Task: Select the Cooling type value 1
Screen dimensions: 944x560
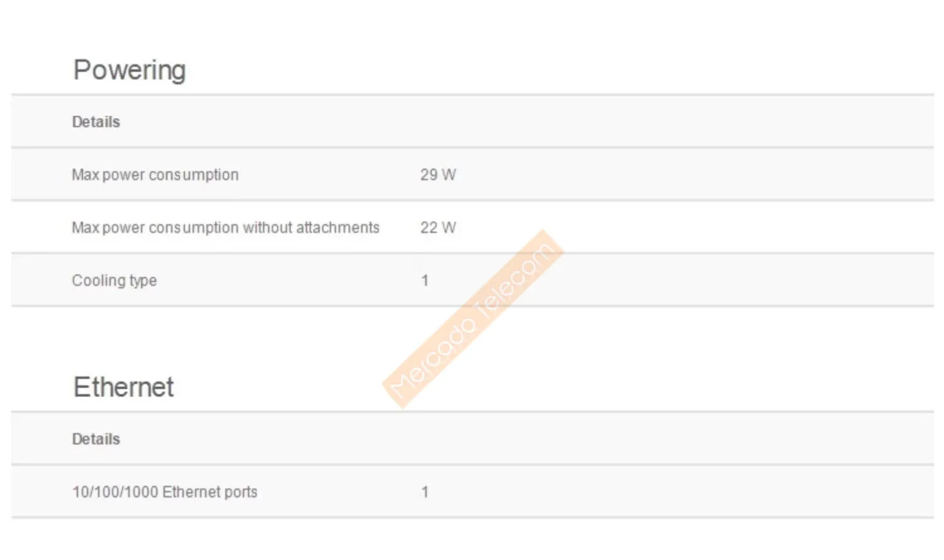Action: coord(425,281)
